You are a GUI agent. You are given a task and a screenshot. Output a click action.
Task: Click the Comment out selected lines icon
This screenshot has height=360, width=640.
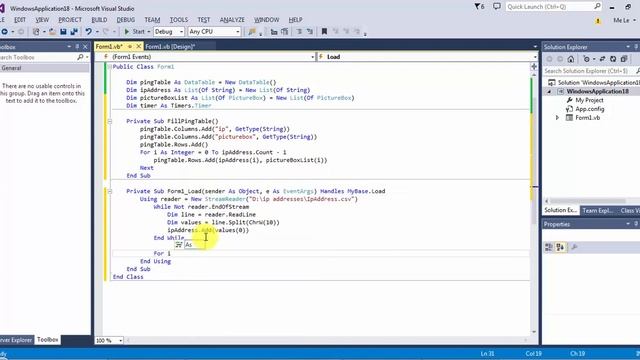click(299, 31)
